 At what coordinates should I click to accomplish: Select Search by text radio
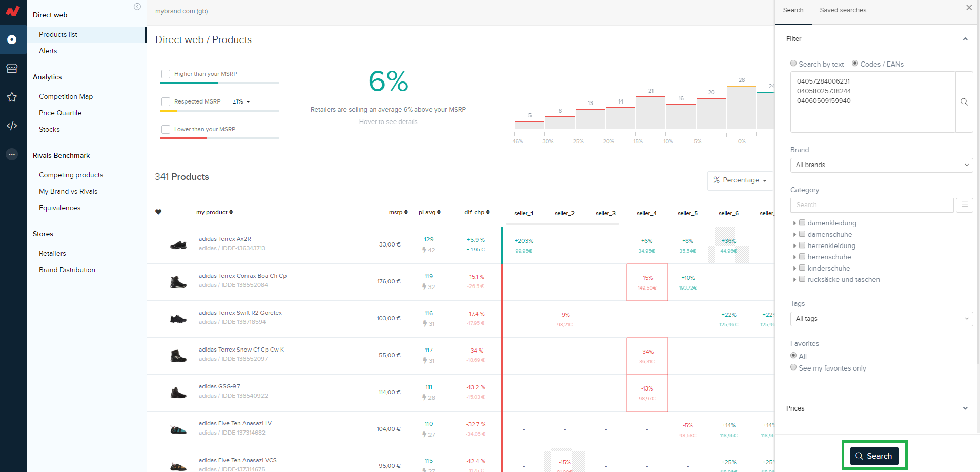(793, 64)
